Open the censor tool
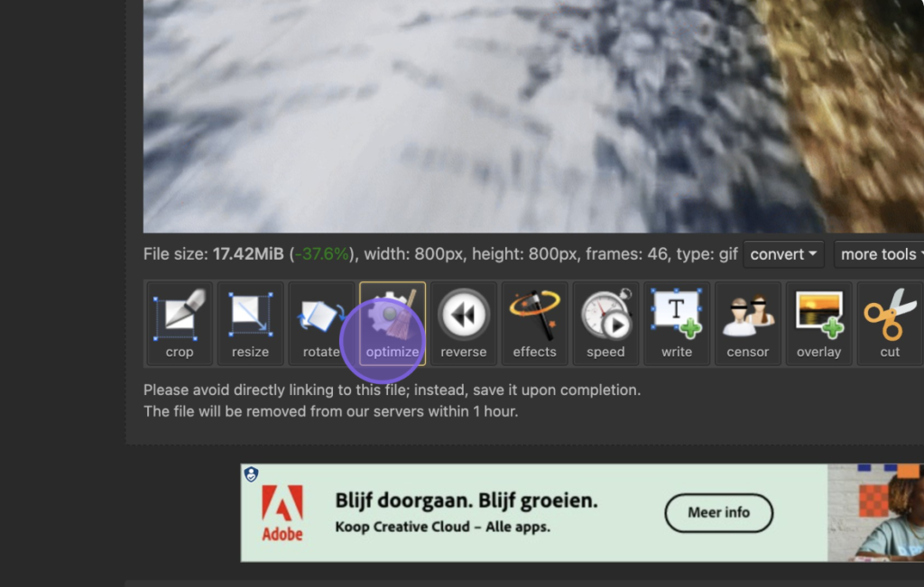 (x=748, y=323)
